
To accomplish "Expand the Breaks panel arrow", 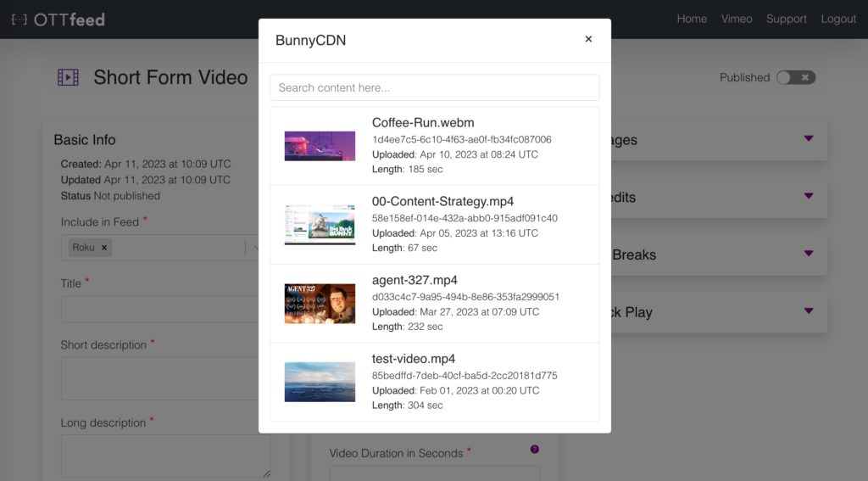I will (809, 254).
